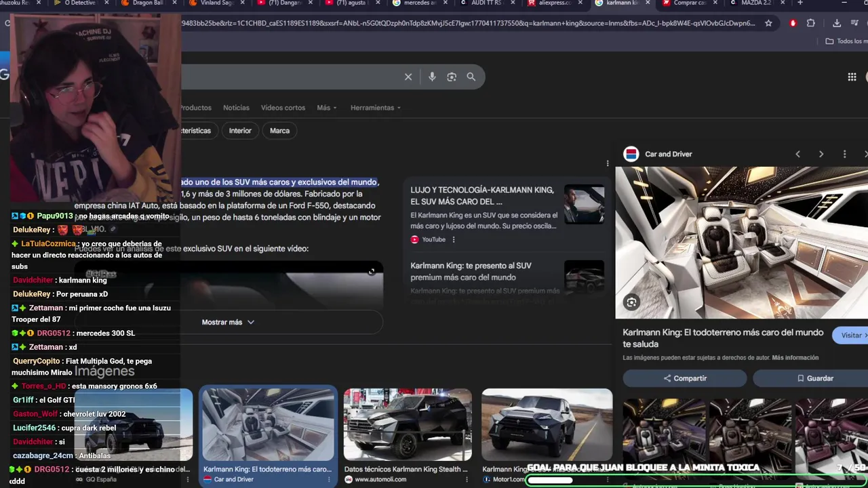Viewport: 868px width, 488px height.
Task: Click the Compartir button
Action: (685, 378)
